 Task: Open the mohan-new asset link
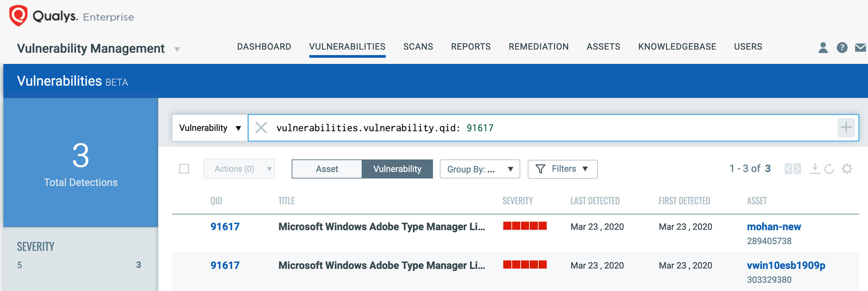pos(774,227)
